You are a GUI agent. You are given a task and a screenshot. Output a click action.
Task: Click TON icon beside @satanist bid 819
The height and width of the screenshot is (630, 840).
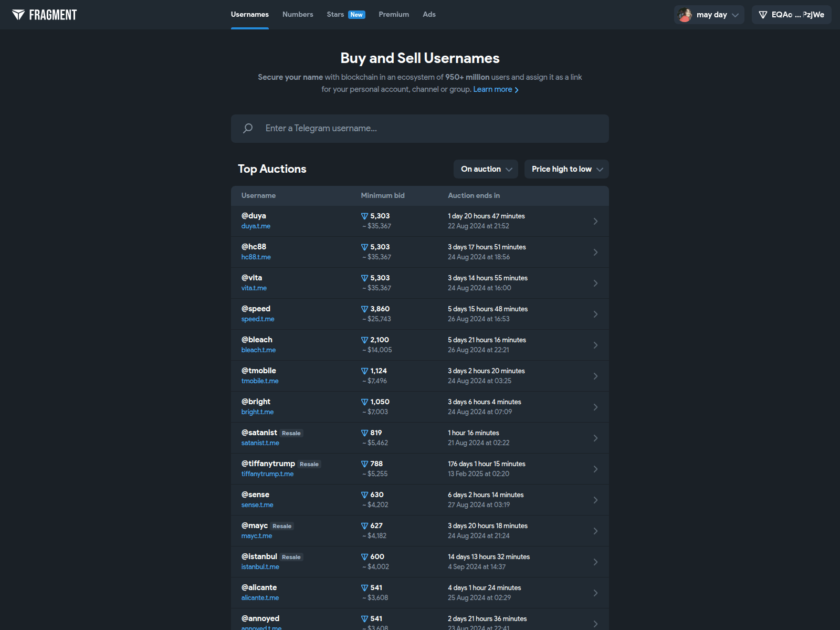pyautogui.click(x=364, y=433)
